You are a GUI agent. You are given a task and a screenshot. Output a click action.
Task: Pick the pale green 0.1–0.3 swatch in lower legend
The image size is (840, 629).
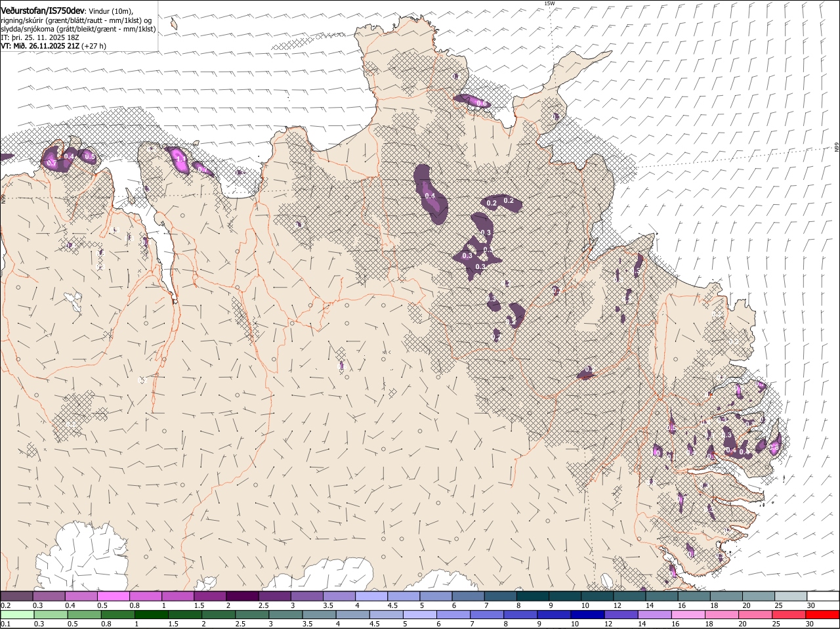17,615
